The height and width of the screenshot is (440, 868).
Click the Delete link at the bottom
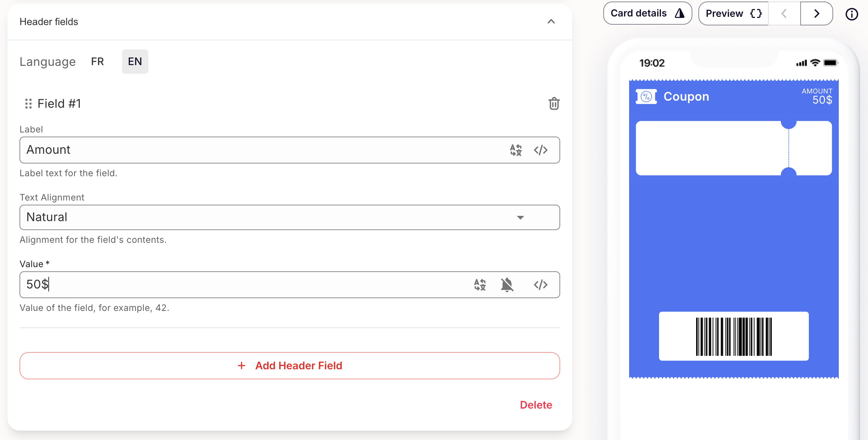[536, 405]
